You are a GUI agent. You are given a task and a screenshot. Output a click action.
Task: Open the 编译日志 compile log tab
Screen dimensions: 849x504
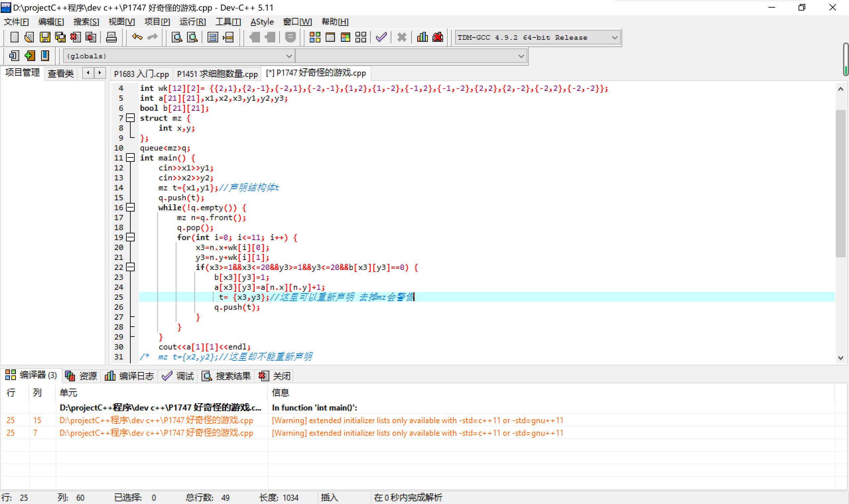[130, 376]
